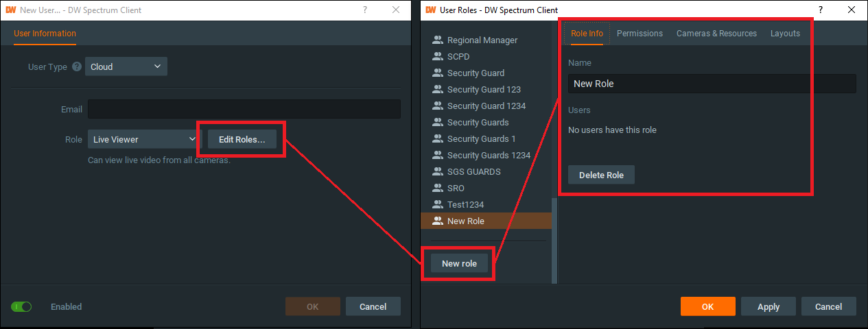Click the Test1234 role icon
This screenshot has height=329, width=868.
438,205
